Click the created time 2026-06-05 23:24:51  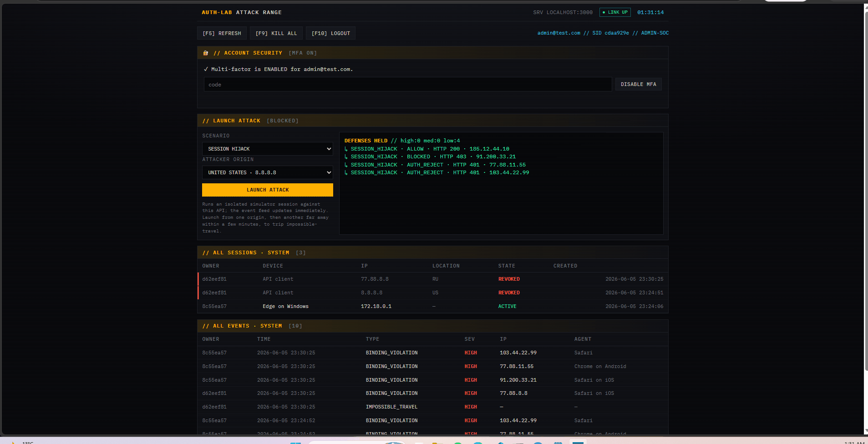(x=634, y=293)
